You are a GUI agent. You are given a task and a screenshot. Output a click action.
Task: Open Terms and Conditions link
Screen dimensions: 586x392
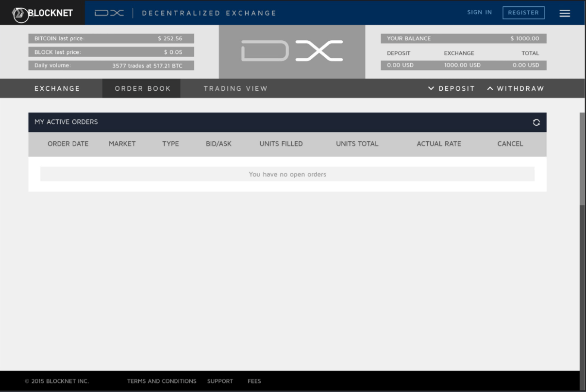[x=162, y=381]
